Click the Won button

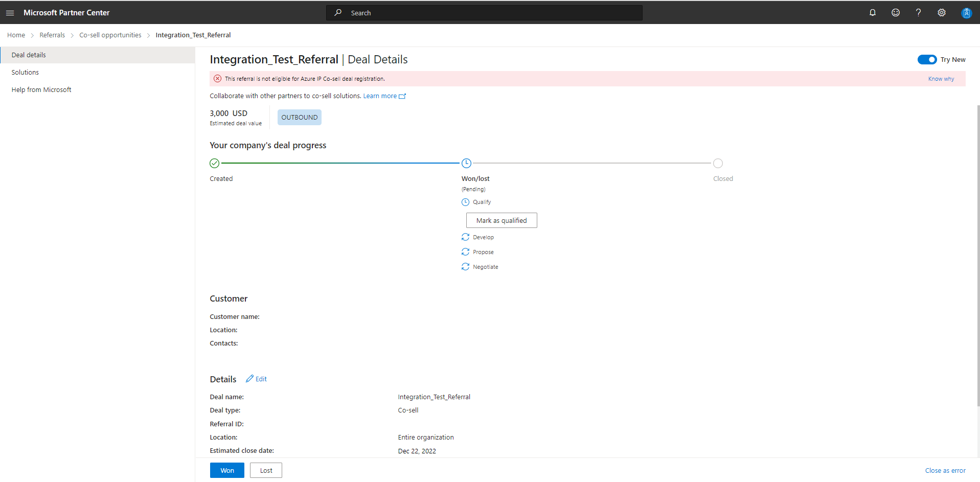click(x=227, y=470)
